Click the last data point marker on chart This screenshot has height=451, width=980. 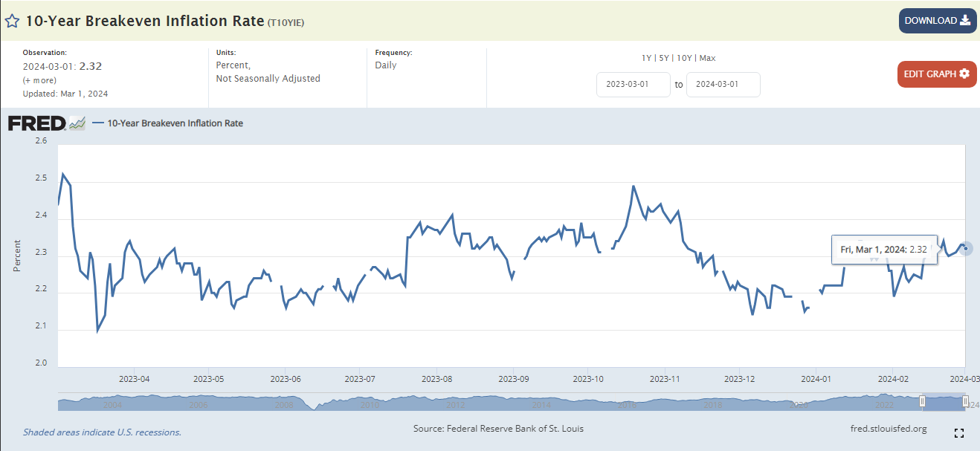(965, 248)
